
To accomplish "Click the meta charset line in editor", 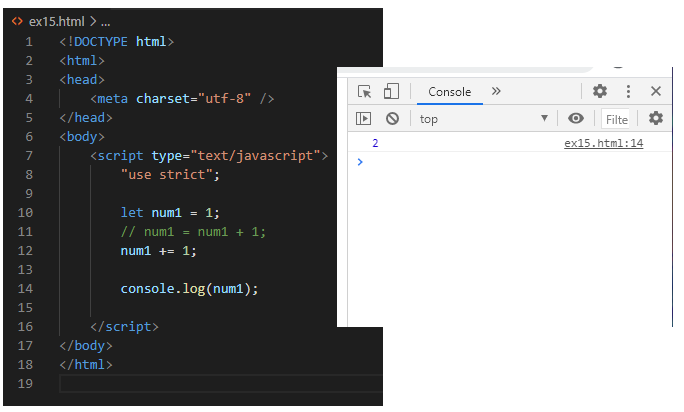I will [182, 99].
